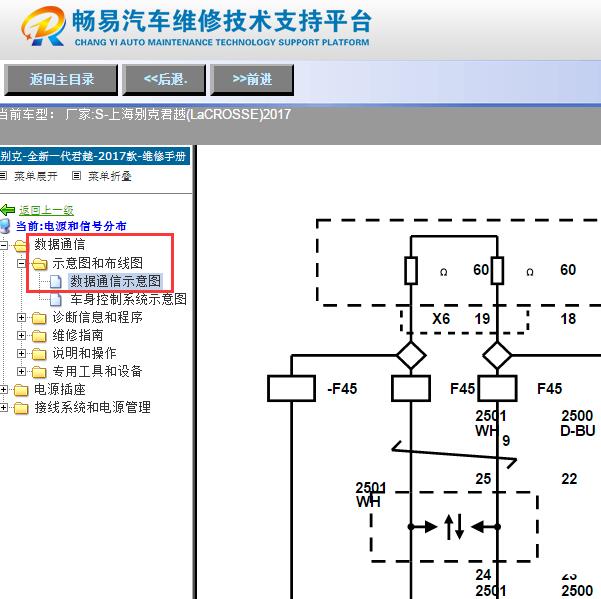This screenshot has width=601, height=599.
Task: Click the -F45 label in the diagram
Action: tap(342, 389)
